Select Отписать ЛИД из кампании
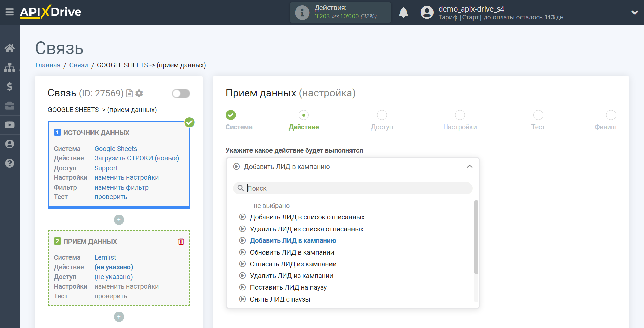644x328 pixels. 293,264
